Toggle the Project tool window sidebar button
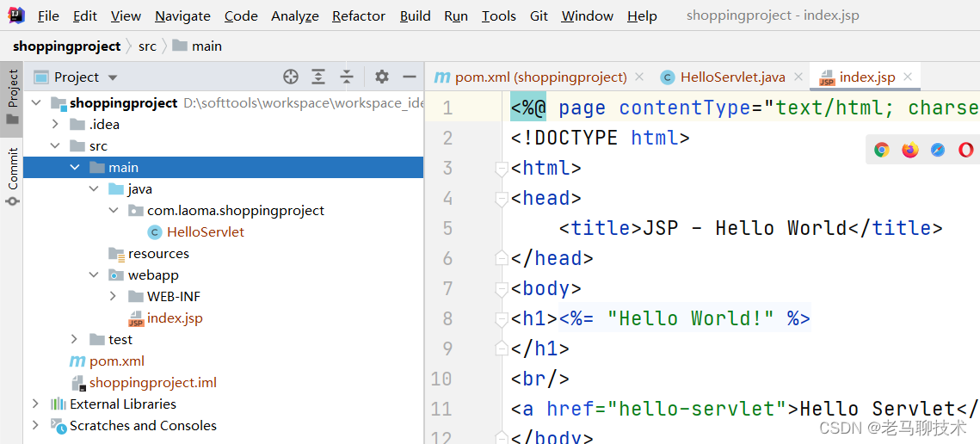 click(13, 97)
